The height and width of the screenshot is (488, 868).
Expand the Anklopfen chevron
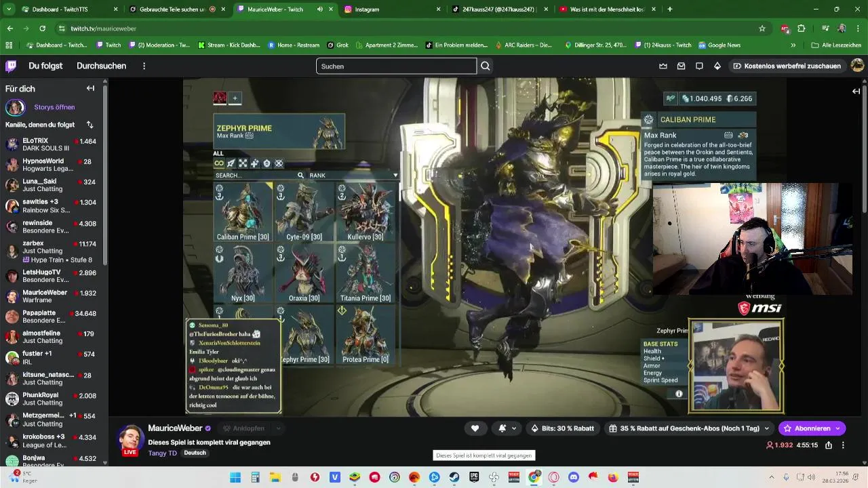click(278, 428)
